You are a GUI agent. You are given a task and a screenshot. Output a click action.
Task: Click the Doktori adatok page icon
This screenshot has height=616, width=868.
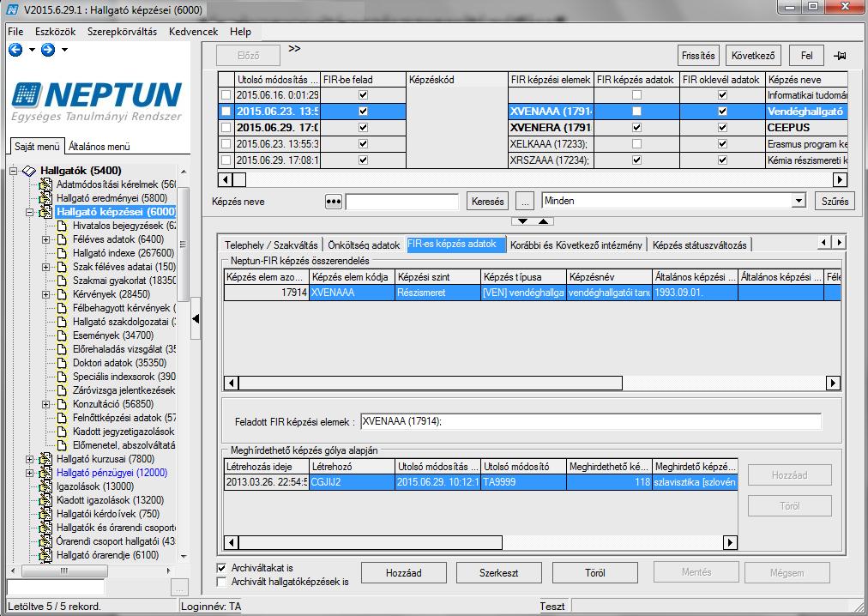coord(62,363)
